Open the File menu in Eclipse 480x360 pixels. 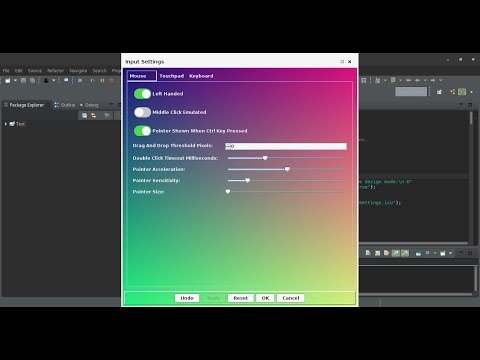click(x=6, y=71)
